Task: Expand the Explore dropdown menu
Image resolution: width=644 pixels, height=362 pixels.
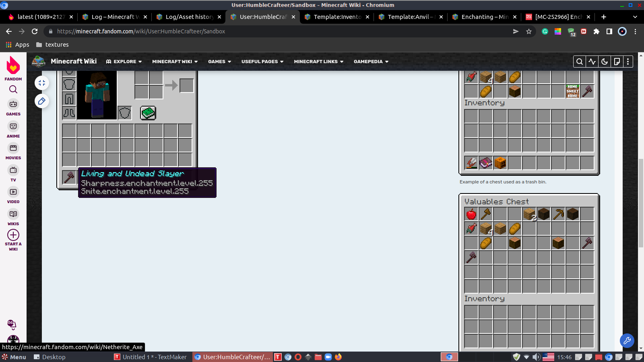Action: (124, 62)
